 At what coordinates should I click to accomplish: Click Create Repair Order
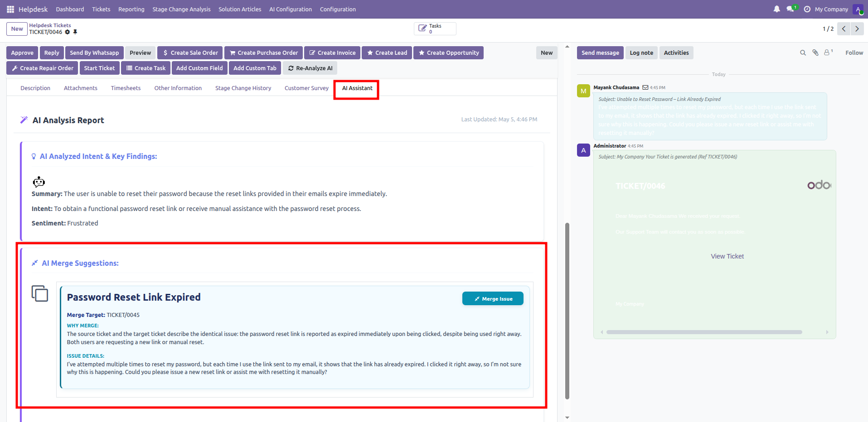42,68
